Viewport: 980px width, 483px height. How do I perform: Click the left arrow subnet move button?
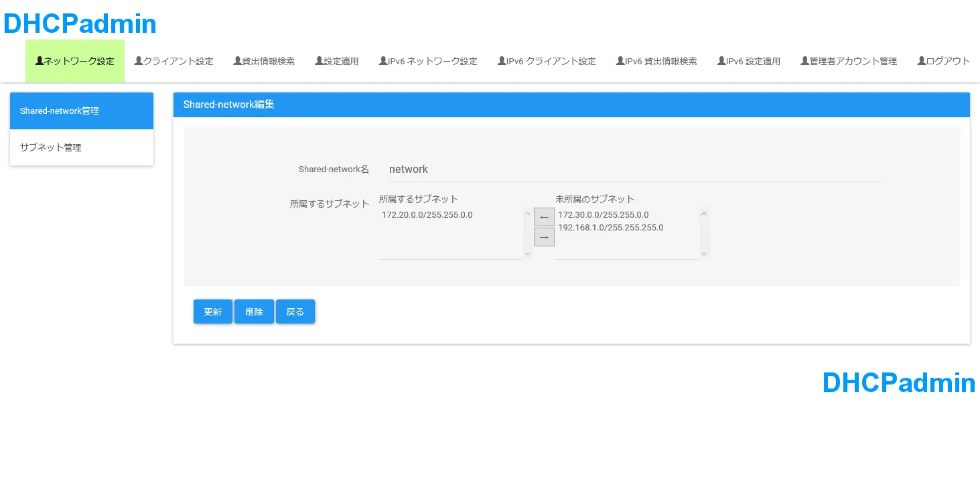click(544, 217)
